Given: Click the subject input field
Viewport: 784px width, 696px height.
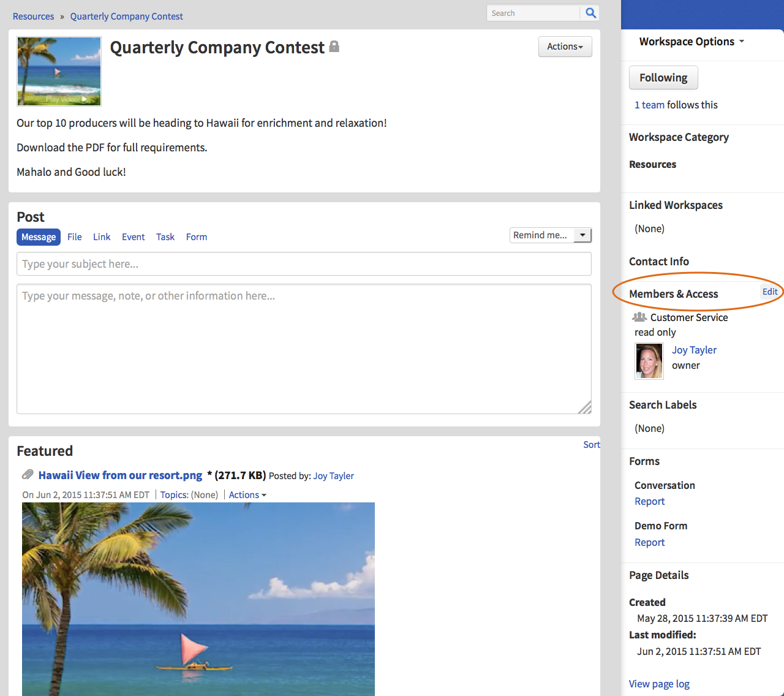Looking at the screenshot, I should point(304,264).
